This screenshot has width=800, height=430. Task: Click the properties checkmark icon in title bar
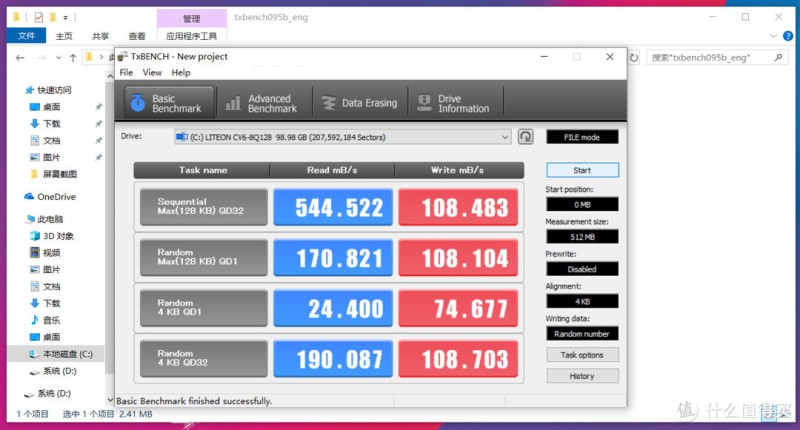39,17
